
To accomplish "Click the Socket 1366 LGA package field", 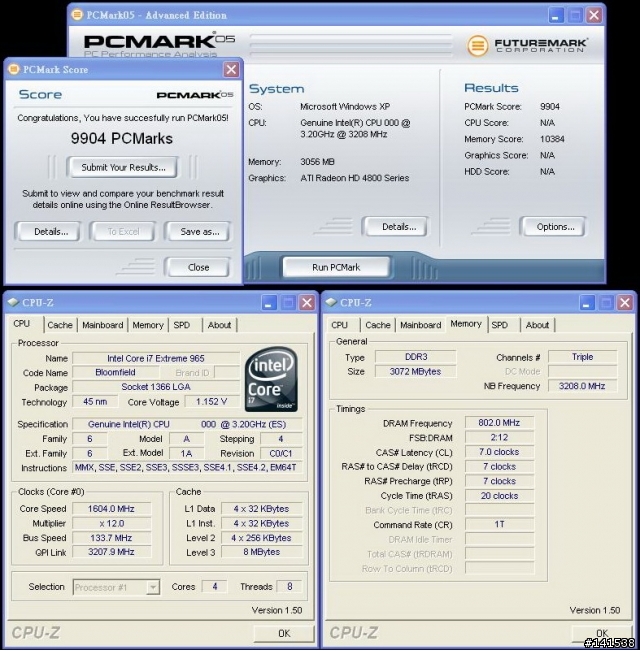I will pos(156,387).
